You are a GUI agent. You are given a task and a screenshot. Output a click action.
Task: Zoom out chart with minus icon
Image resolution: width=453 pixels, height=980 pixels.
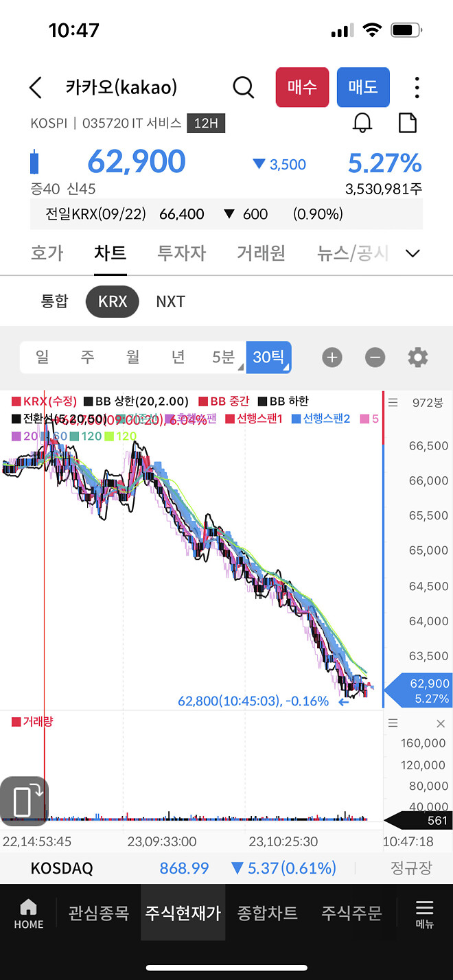click(375, 357)
